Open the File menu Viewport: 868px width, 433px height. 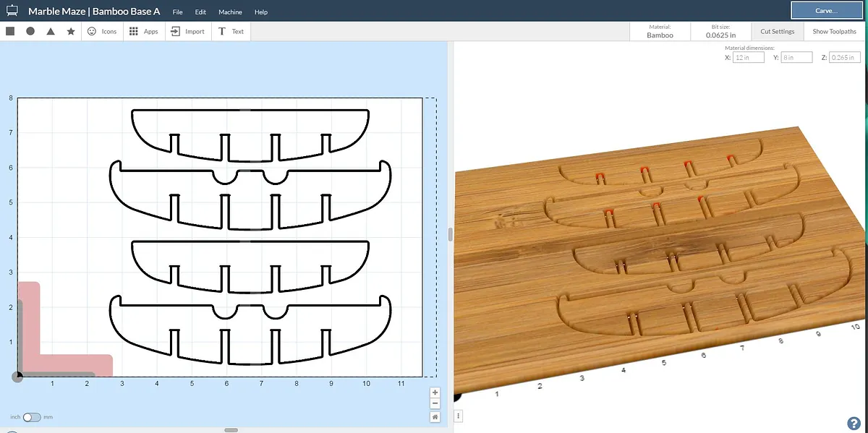pyautogui.click(x=178, y=12)
